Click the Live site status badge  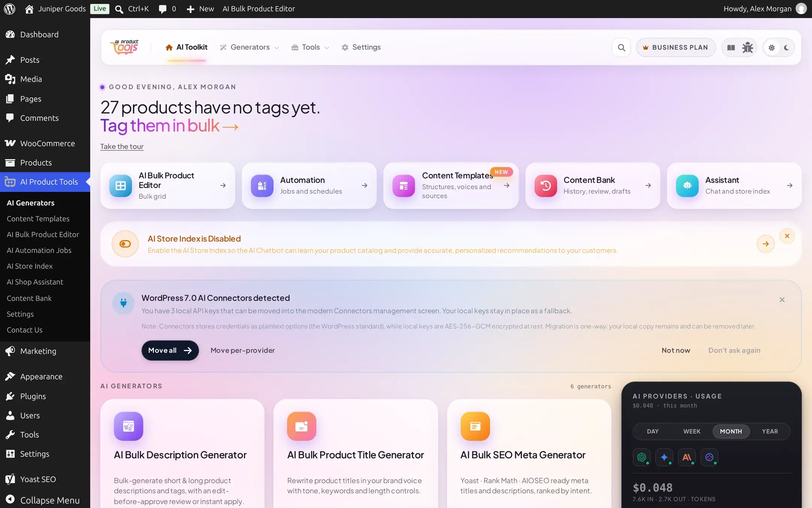click(100, 9)
